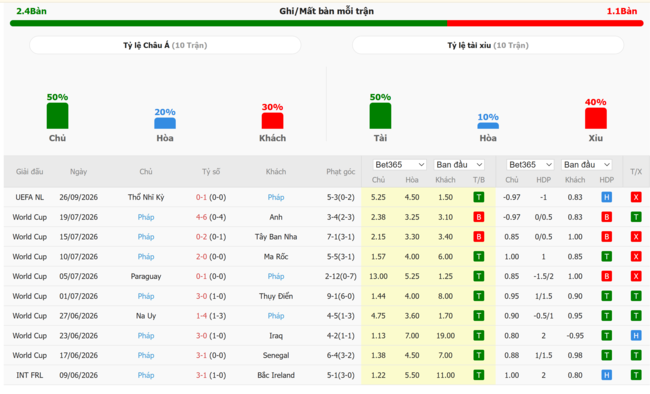This screenshot has height=394, width=650.
Task: Click the green T HDP badge in Na Uy row
Action: click(606, 316)
